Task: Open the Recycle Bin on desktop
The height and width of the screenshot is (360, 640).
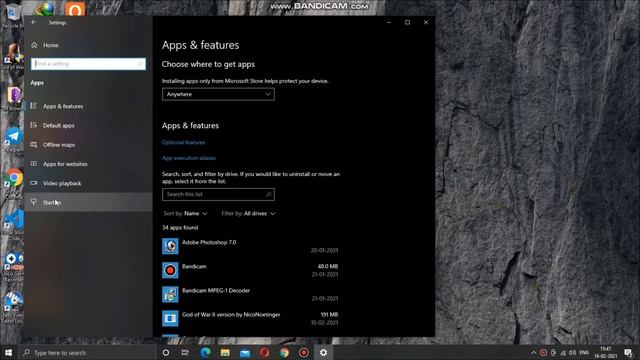Action: pos(13,14)
